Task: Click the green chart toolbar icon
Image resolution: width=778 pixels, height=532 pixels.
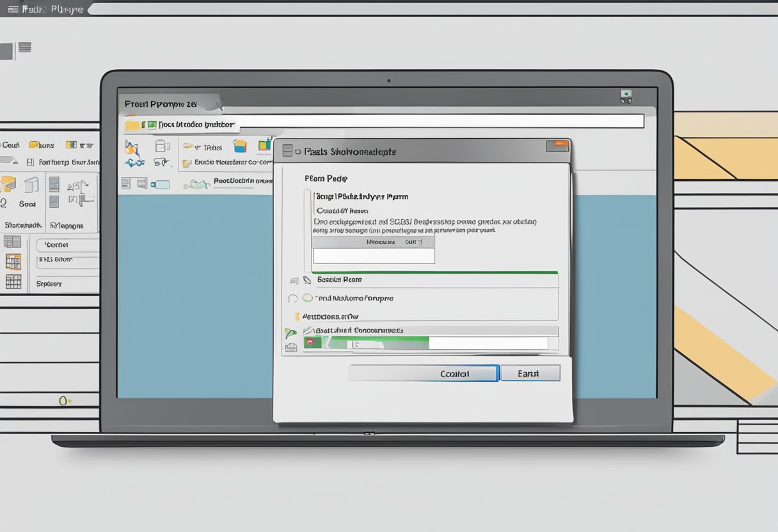Action: click(x=264, y=146)
